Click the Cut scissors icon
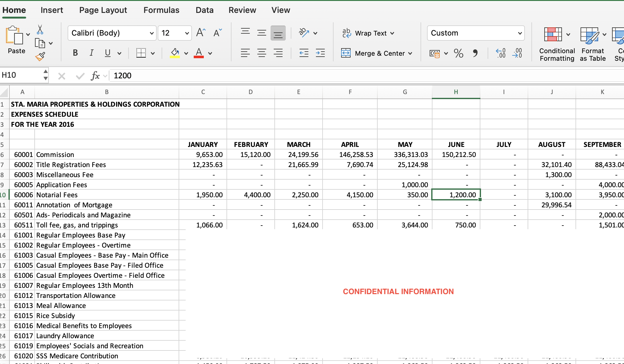Image resolution: width=624 pixels, height=364 pixels. (x=40, y=30)
